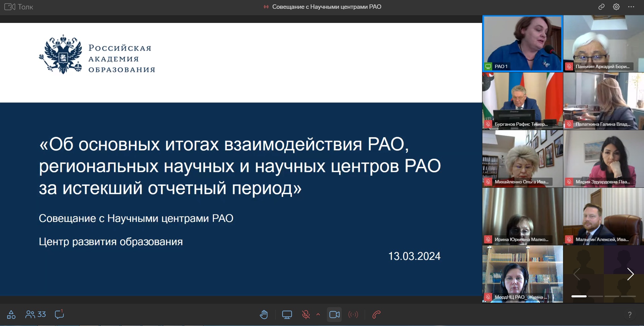
Task: Expand microphone options caret
Action: tap(318, 314)
